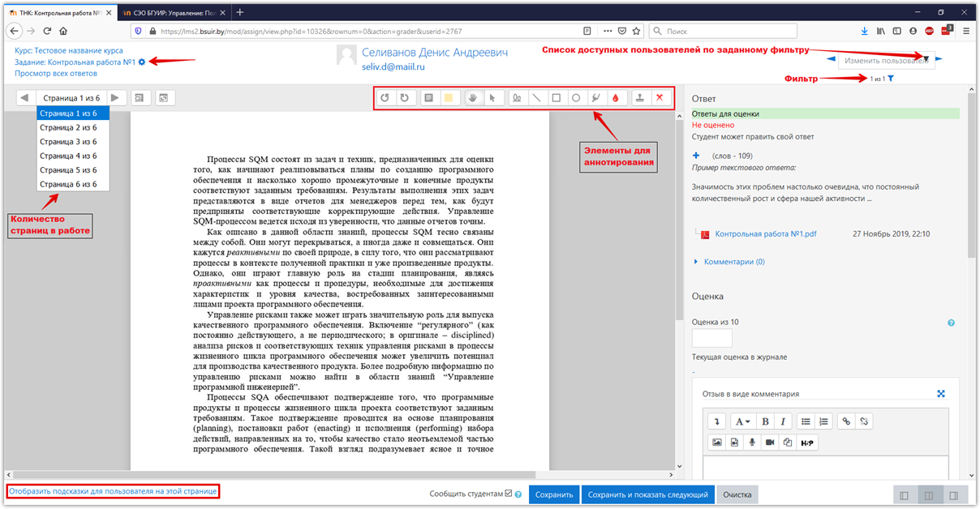980x509 pixels.
Task: Open the users filter funnel icon
Action: pyautogui.click(x=891, y=79)
